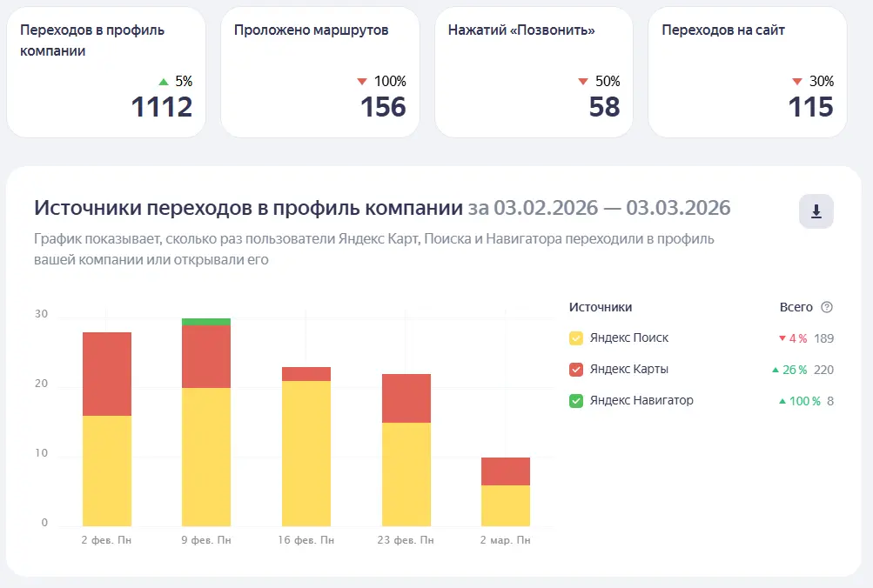This screenshot has width=873, height=588.
Task: Click the download chart icon
Action: [x=816, y=211]
